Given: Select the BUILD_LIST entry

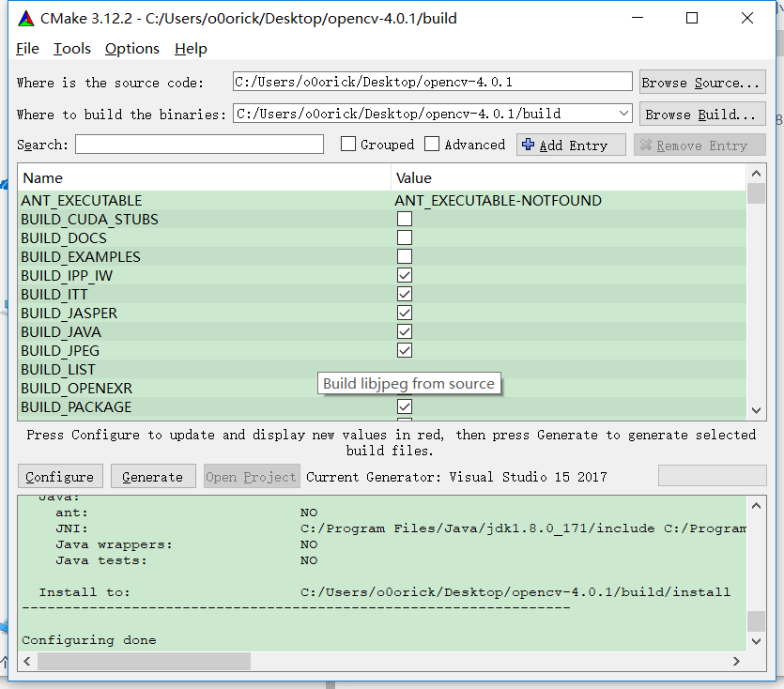Looking at the screenshot, I should click(x=58, y=370).
